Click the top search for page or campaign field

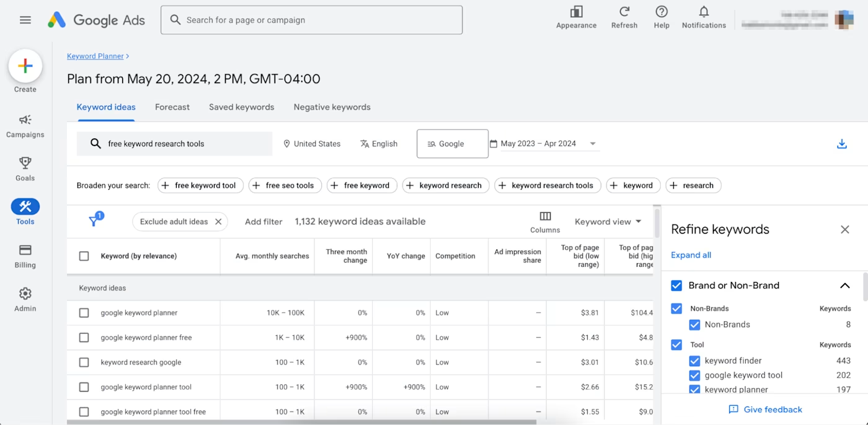[x=311, y=20]
